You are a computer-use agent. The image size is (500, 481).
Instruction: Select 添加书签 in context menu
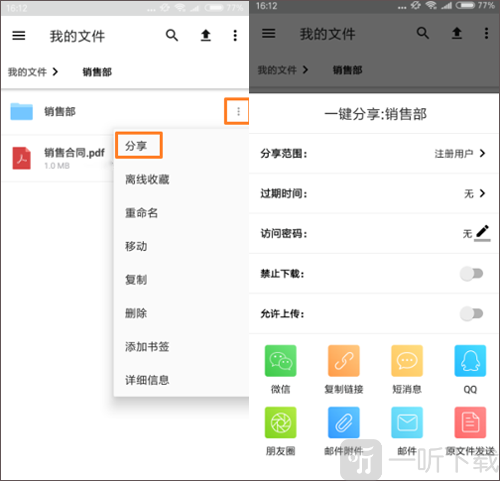[x=147, y=347]
